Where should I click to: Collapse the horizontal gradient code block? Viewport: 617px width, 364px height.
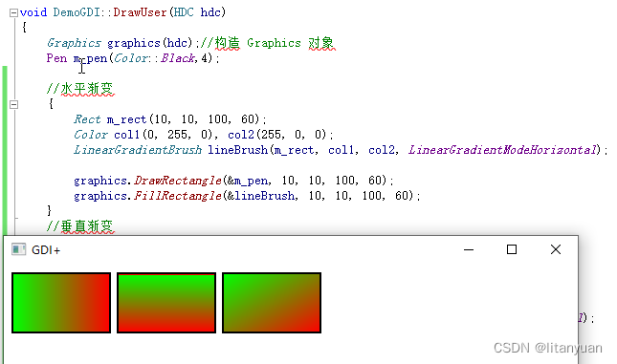coord(13,104)
